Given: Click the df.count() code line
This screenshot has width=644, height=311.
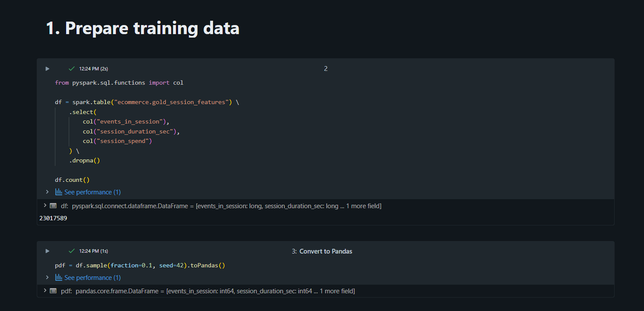Looking at the screenshot, I should click(x=72, y=180).
